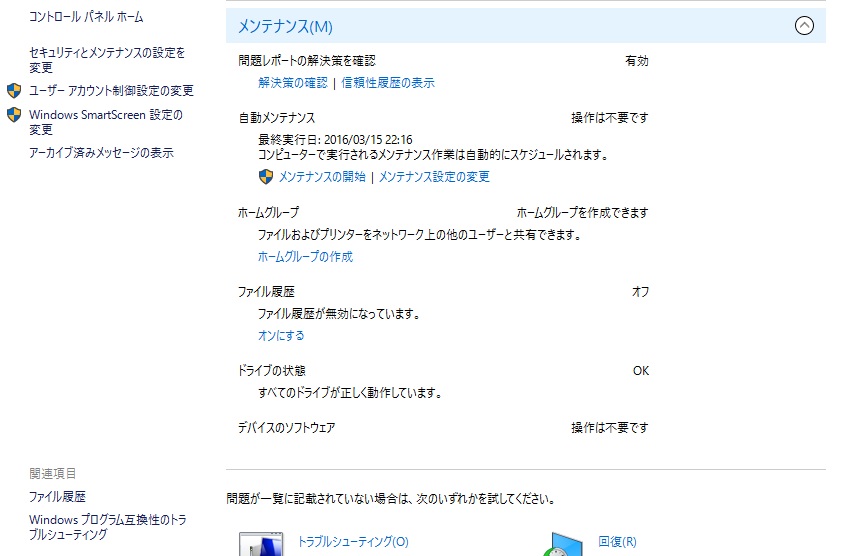Image resolution: width=843 pixels, height=556 pixels.
Task: Select ホームグループ heading text
Action: (268, 213)
